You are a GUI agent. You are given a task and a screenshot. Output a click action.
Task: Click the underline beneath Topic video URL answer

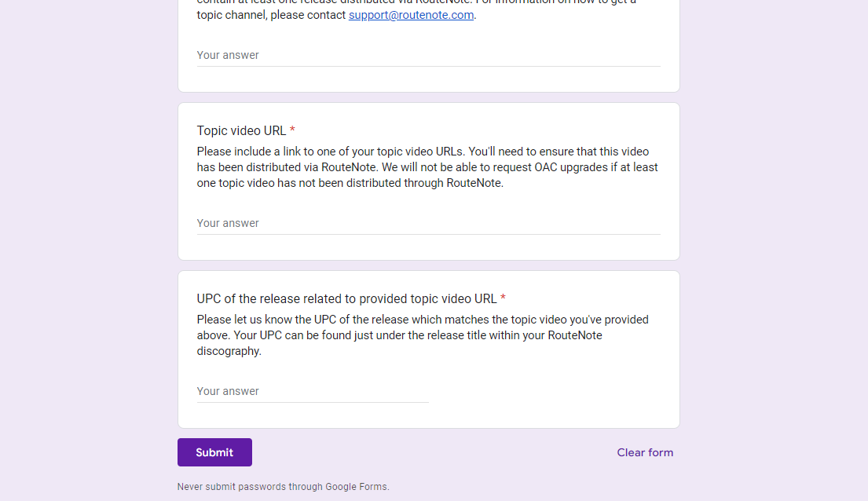pos(428,234)
